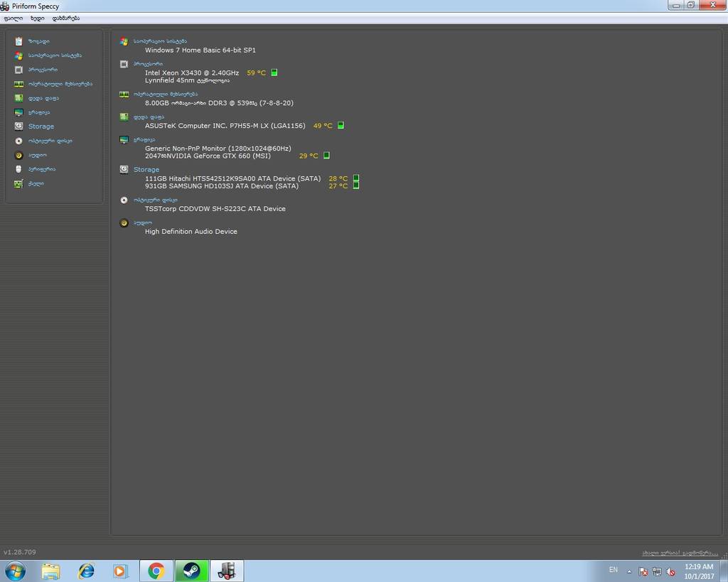Click the 29 °C graphics temperature value

click(x=309, y=156)
